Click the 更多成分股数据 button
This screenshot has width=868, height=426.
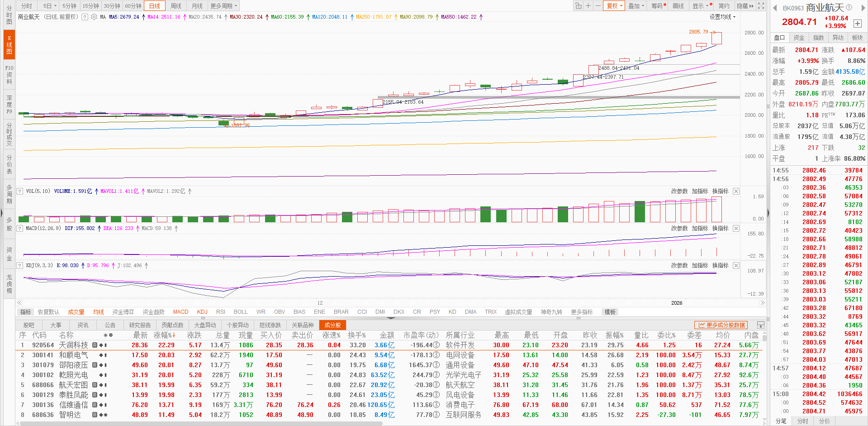(x=721, y=325)
